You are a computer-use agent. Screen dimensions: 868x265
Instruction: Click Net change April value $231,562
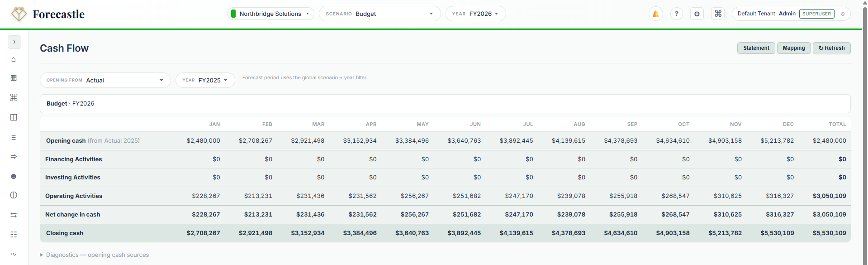[x=362, y=214]
